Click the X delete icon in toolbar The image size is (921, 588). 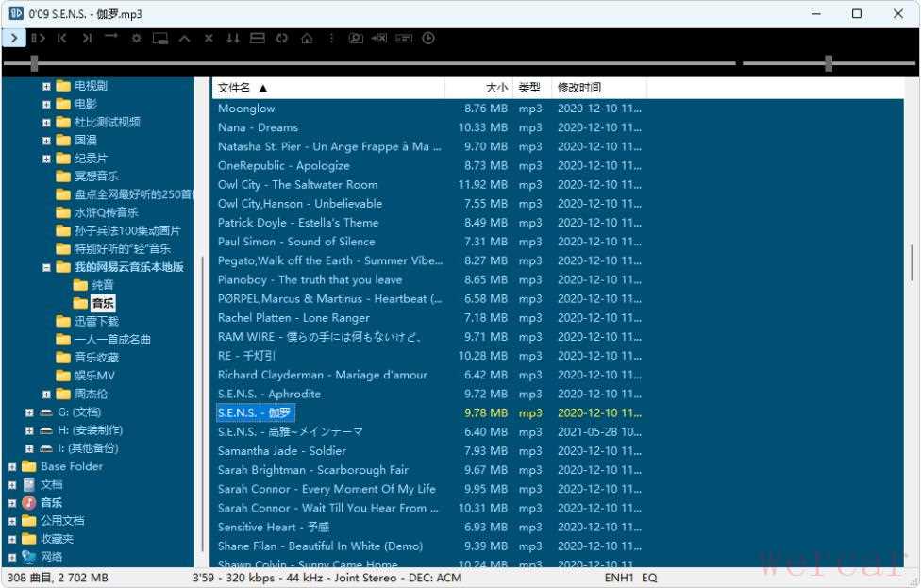click(x=209, y=39)
